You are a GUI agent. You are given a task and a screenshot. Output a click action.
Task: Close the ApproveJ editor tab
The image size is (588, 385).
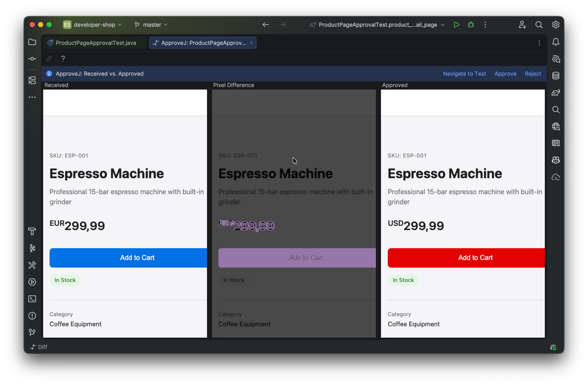click(251, 43)
